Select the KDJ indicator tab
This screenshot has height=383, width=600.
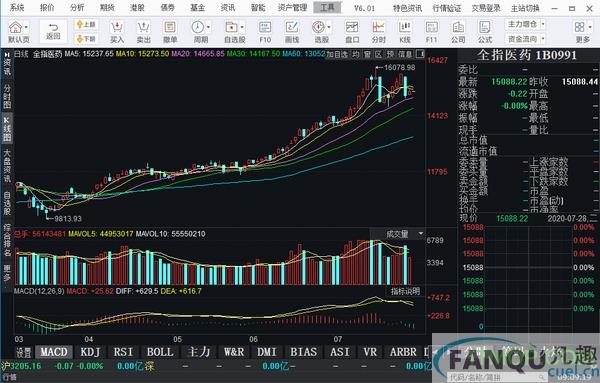point(90,352)
